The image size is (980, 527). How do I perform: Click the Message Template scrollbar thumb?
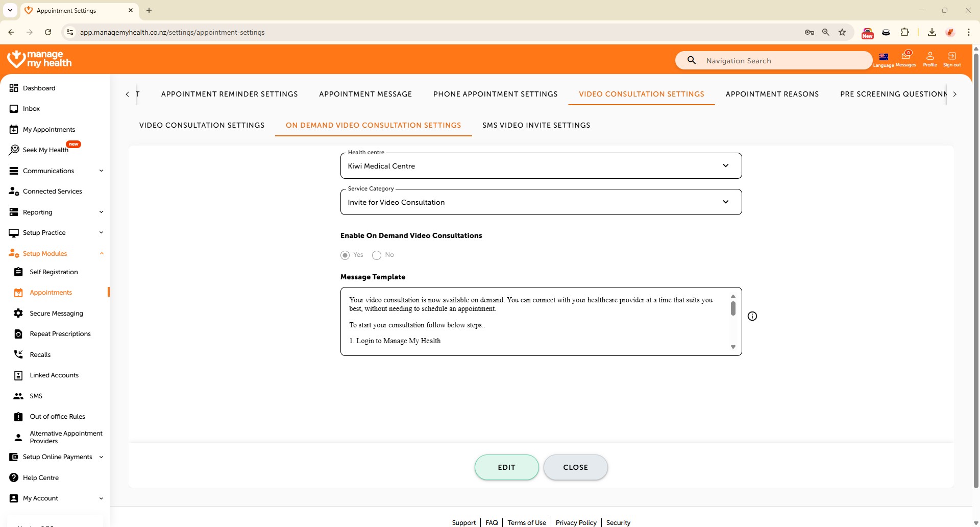733,308
